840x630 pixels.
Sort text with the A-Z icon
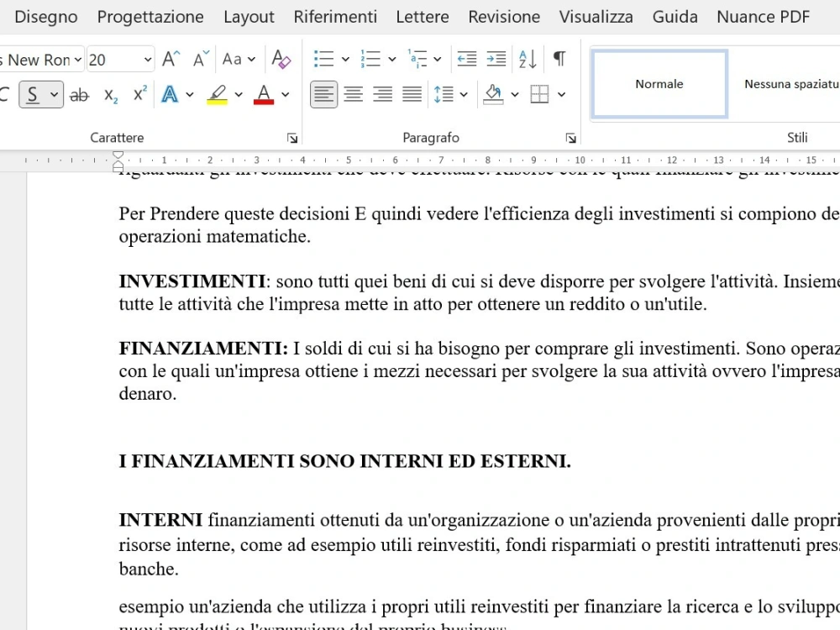coord(528,59)
